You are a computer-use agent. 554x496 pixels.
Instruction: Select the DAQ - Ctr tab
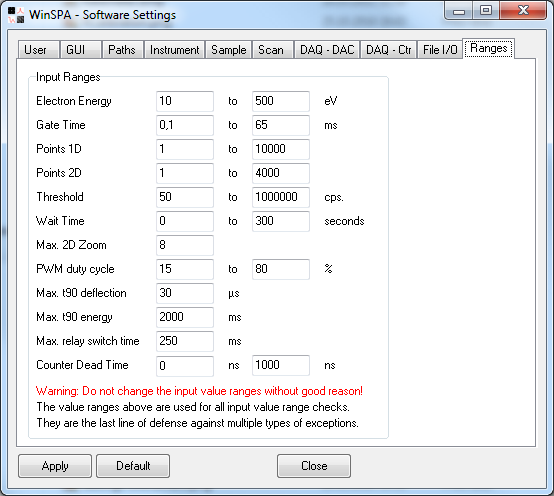(389, 49)
